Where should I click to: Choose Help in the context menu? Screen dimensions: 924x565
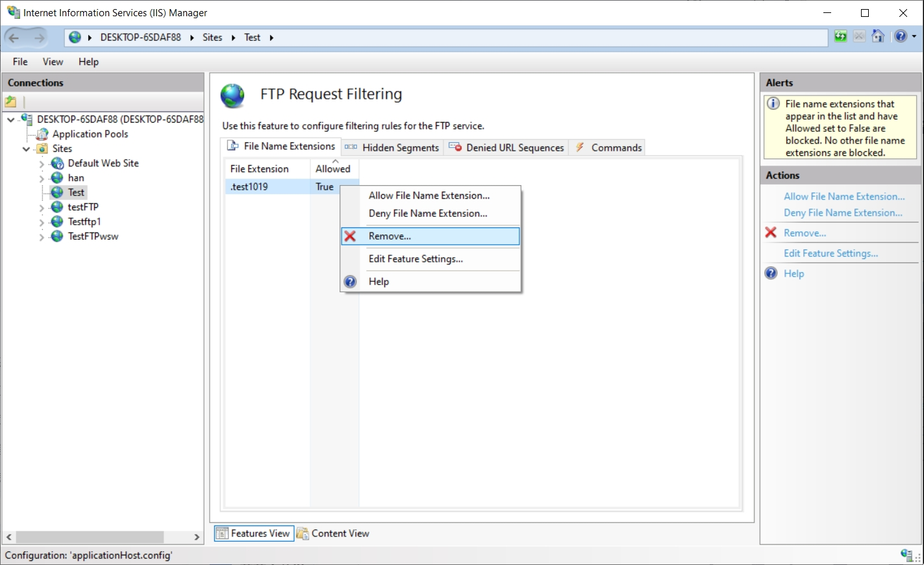click(x=430, y=281)
